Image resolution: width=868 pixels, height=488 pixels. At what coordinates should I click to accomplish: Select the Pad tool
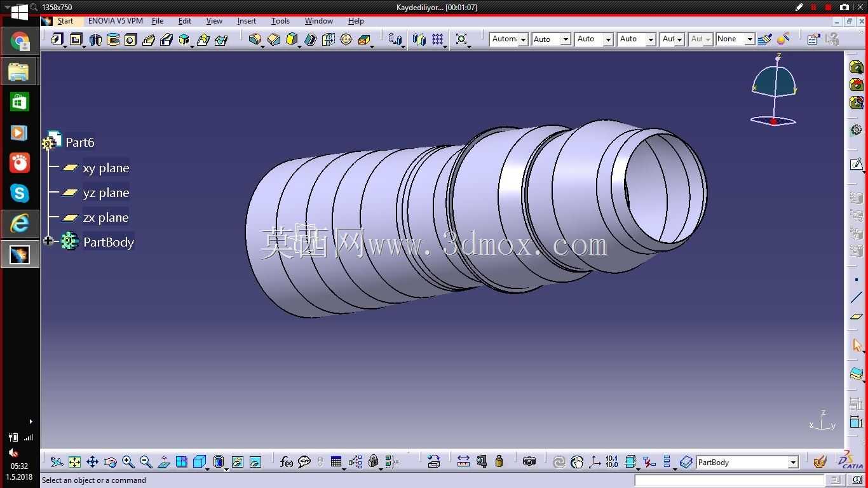pos(58,39)
